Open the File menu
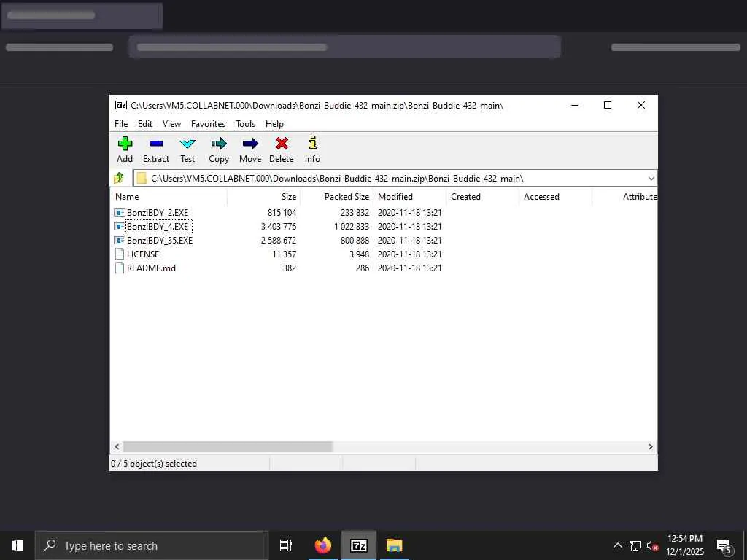Screen dimensions: 747x560 [121, 124]
